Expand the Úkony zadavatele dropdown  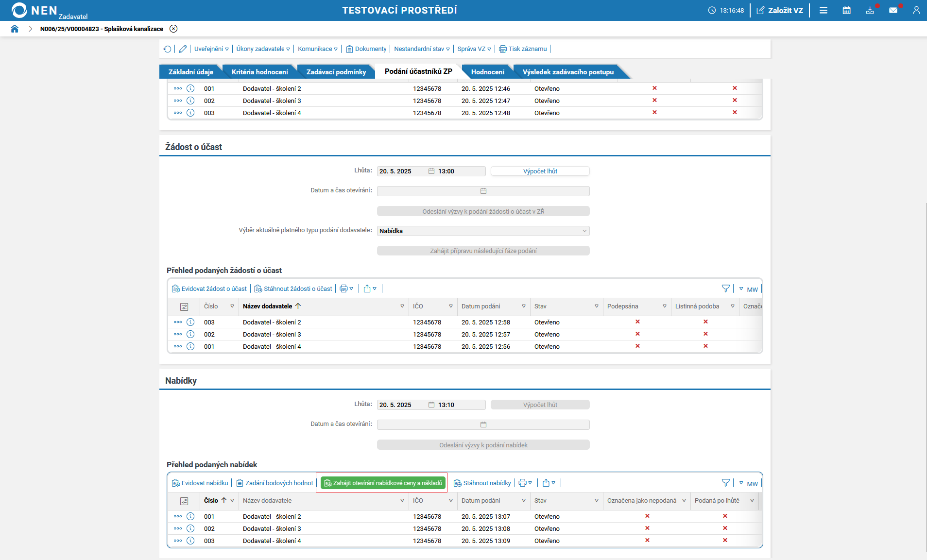263,49
